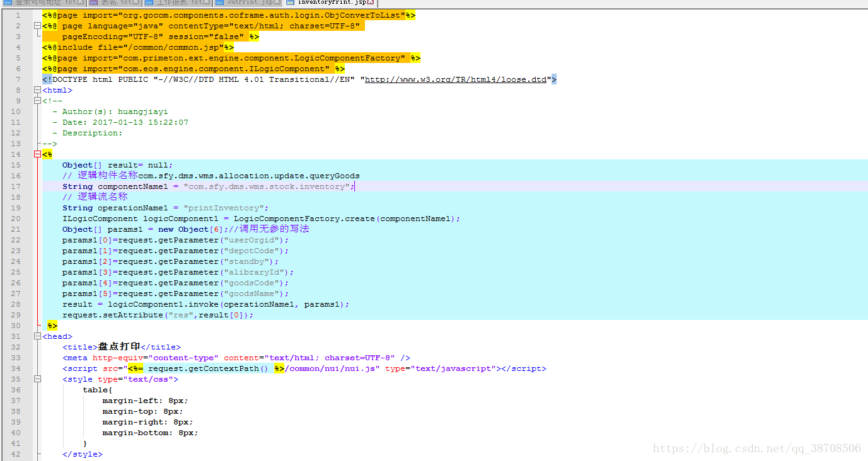Click the opening <html> tag on line 8
This screenshot has height=461, width=868.
point(57,90)
